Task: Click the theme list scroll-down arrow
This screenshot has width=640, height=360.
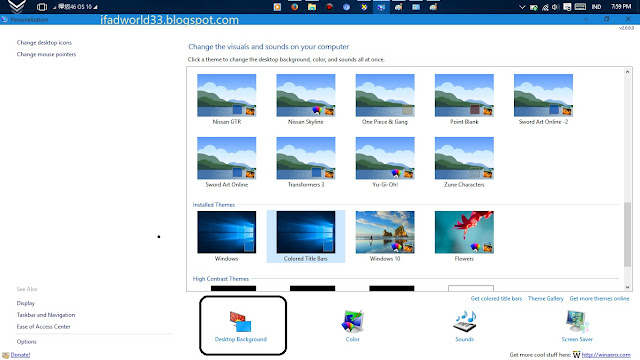Action: point(628,287)
